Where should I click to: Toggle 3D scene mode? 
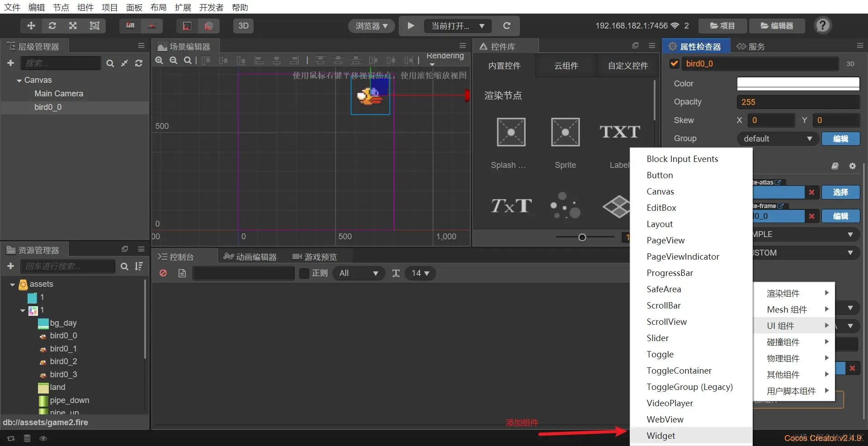(243, 26)
